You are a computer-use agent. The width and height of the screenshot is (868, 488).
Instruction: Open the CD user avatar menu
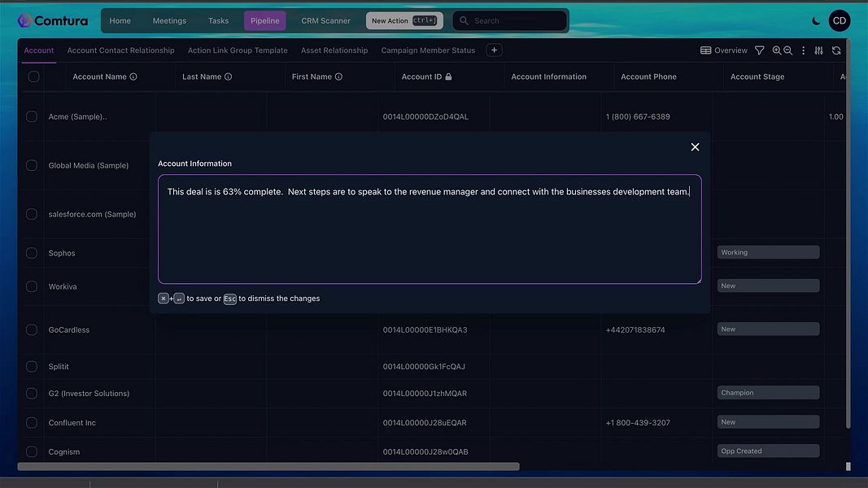point(840,20)
